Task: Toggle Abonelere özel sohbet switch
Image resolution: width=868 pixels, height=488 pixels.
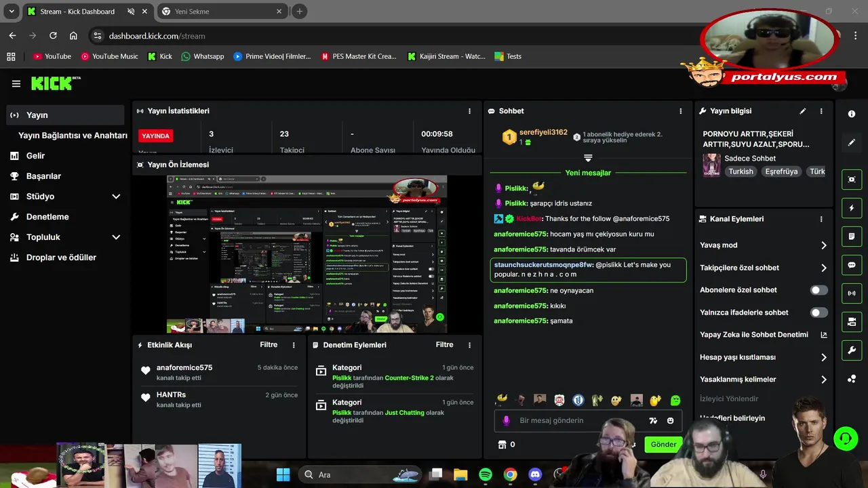Action: tap(819, 290)
